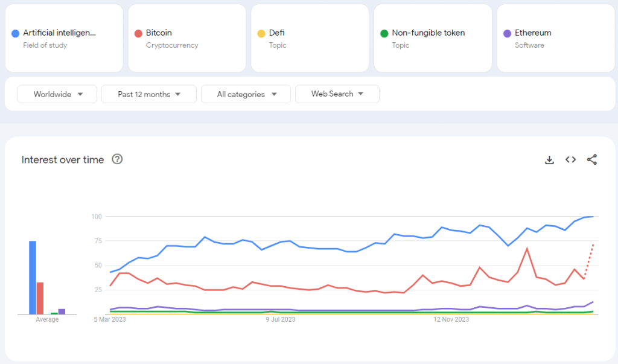This screenshot has width=618, height=364.
Task: Select the Artificial intelligence search term card
Action: (x=64, y=39)
